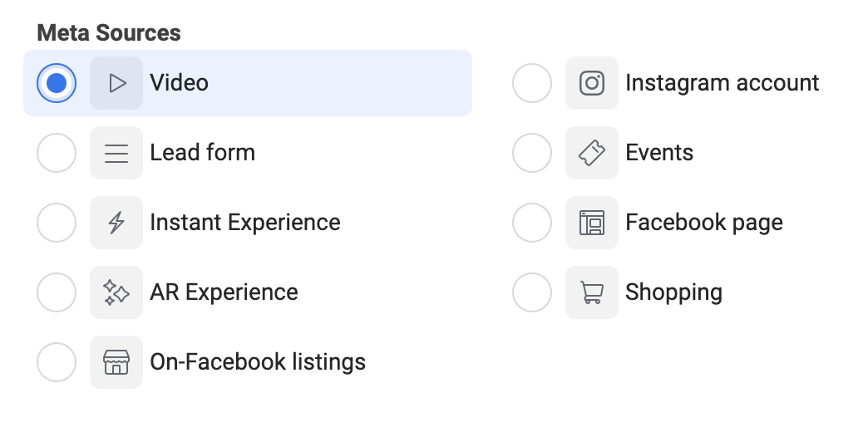Select the Instagram account radio button

click(532, 83)
